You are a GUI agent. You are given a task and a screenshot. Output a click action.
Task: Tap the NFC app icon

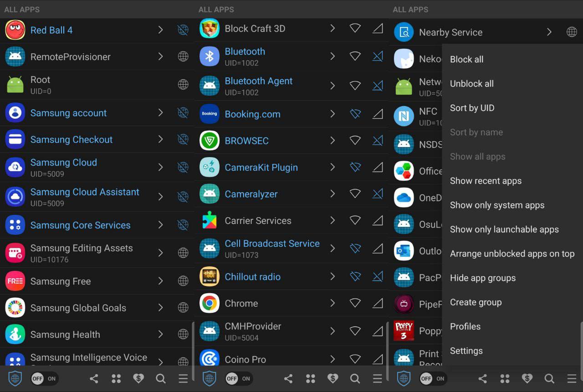404,116
